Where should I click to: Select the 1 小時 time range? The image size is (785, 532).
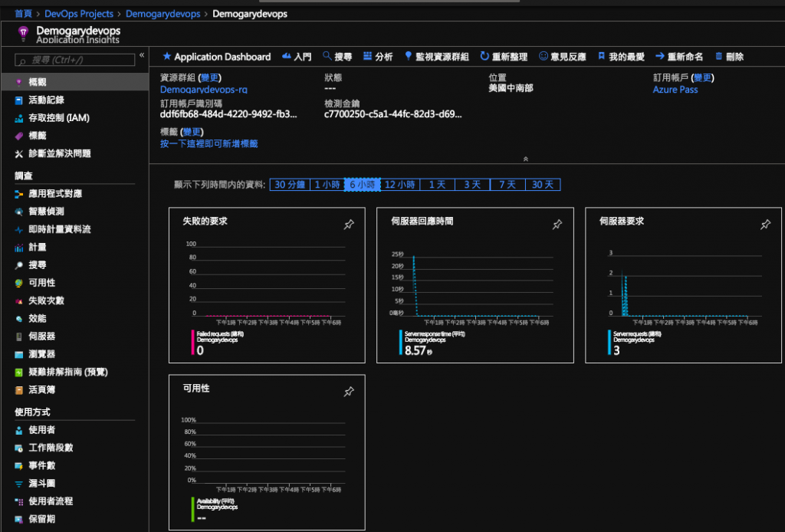(x=327, y=185)
